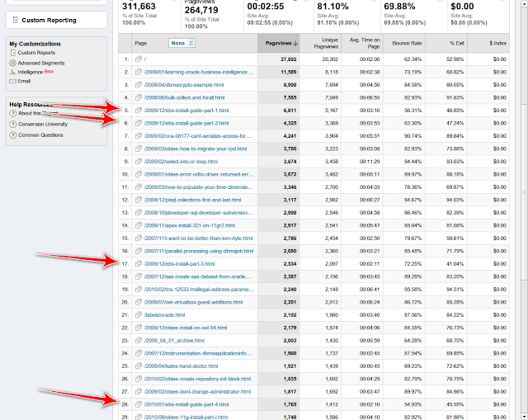
Task: Open /2008/04/dbmscrypto-example.html page link
Action: click(x=184, y=85)
